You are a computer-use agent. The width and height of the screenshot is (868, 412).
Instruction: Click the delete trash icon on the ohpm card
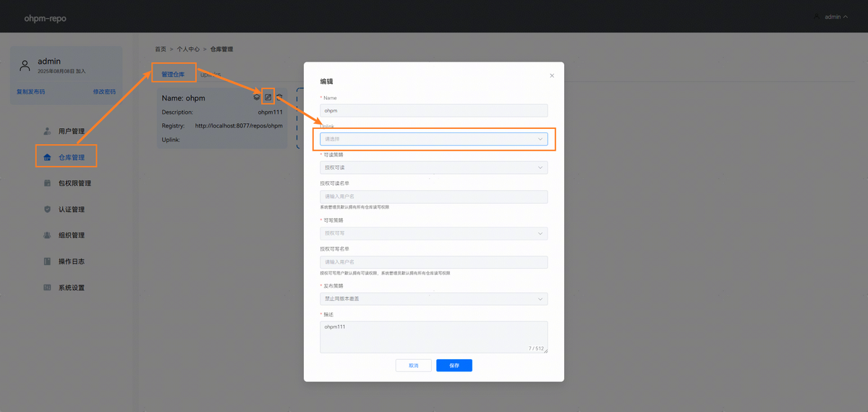pyautogui.click(x=280, y=97)
